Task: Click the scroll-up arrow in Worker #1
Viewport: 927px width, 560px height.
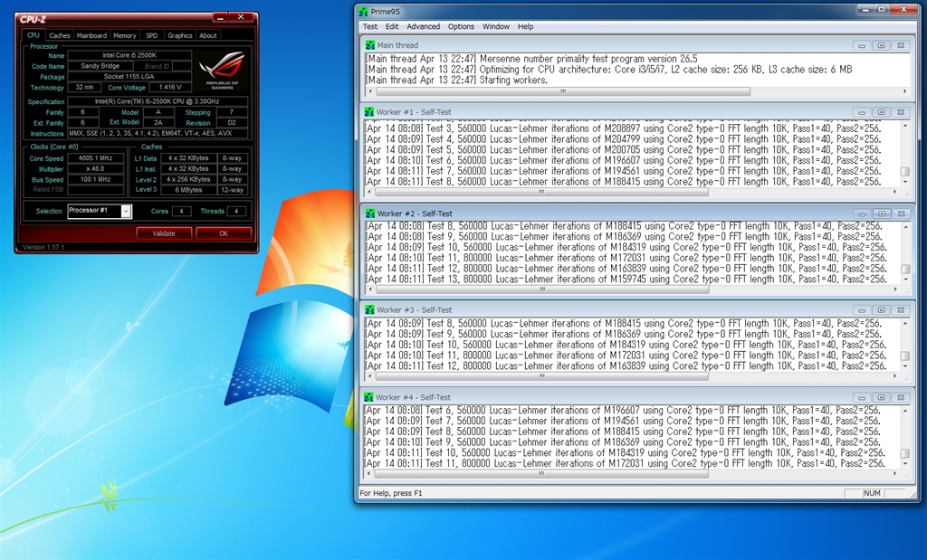Action: (904, 126)
